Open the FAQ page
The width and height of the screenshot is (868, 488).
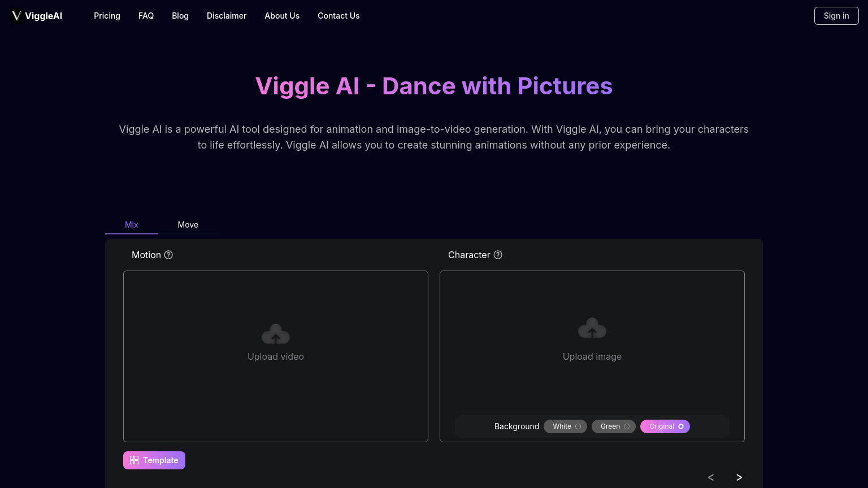146,16
